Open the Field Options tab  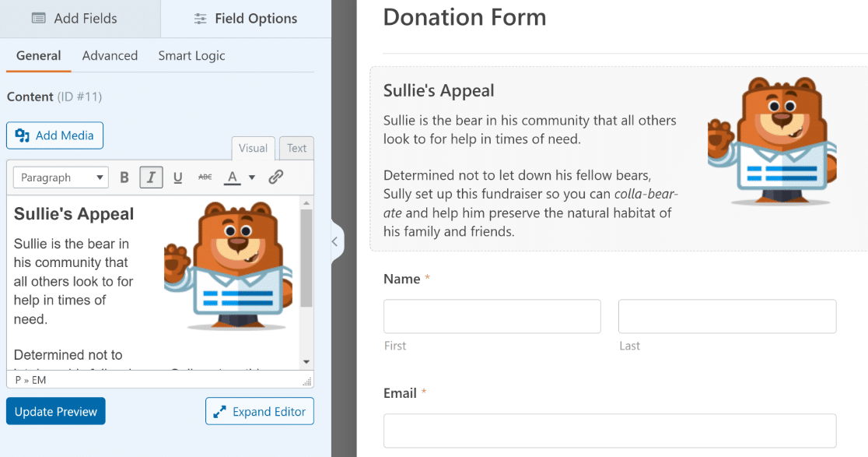[x=246, y=19]
